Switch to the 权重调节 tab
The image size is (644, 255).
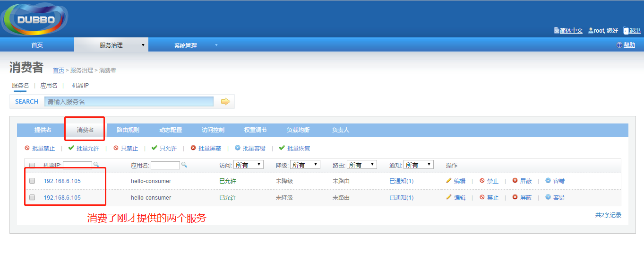click(256, 130)
